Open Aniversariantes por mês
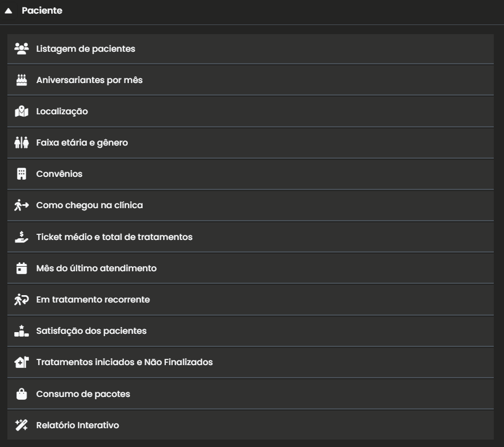The width and height of the screenshot is (504, 447). click(x=89, y=80)
